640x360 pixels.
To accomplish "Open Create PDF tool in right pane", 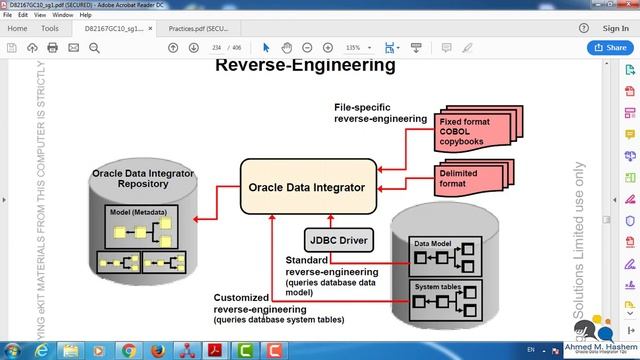I will [630, 91].
